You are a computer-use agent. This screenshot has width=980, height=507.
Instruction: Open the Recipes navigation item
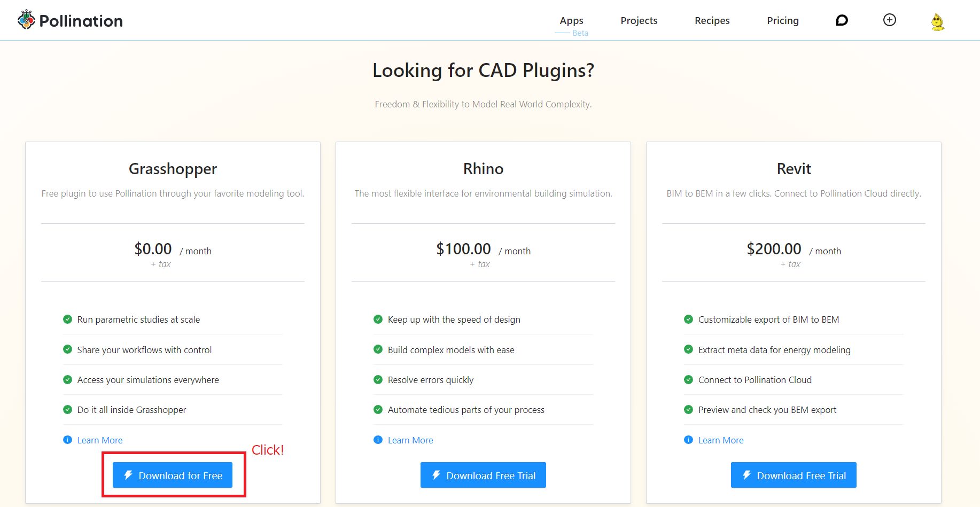[712, 21]
